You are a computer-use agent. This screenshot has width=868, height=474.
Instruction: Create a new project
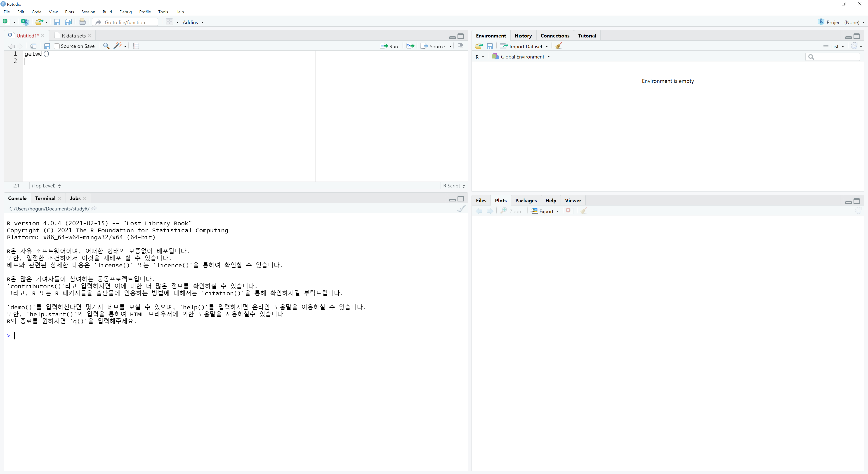pos(25,22)
